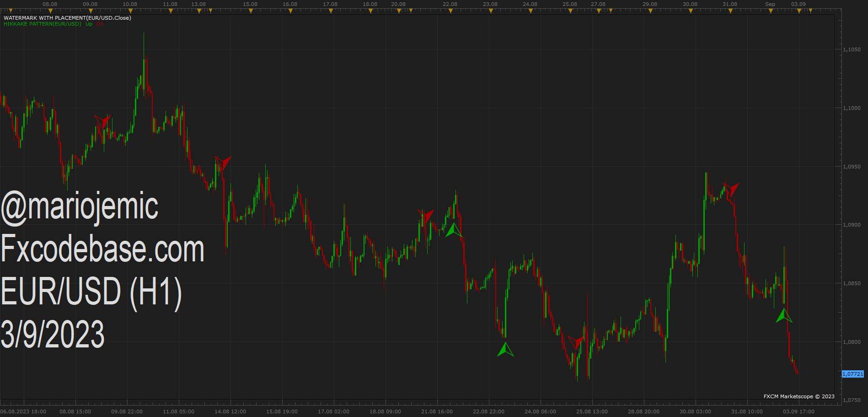Click the day marker under 30.08
868x417 pixels.
(x=691, y=11)
